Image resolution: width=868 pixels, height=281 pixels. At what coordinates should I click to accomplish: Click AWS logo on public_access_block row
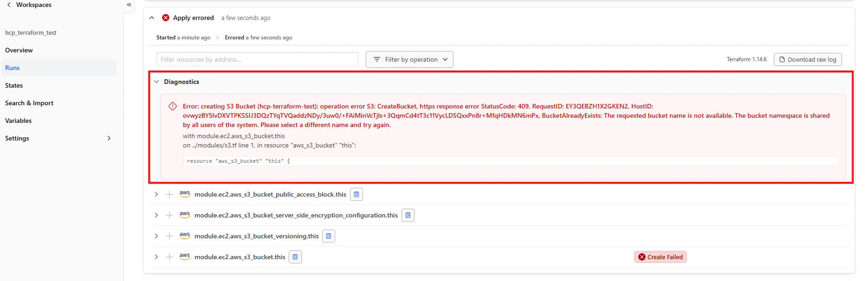185,194
